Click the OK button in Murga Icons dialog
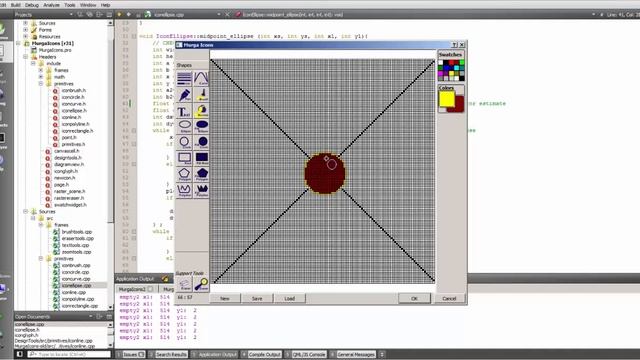640x360 pixels. pos(414,298)
